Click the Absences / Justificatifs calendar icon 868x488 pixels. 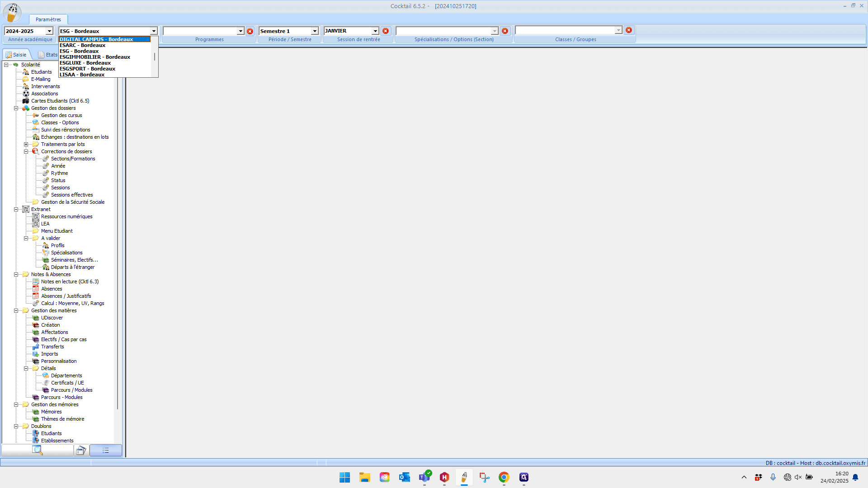click(x=36, y=296)
